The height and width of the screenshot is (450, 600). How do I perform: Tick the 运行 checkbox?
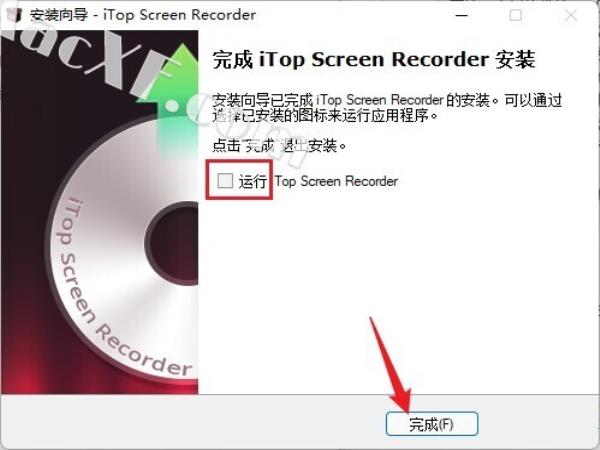225,180
